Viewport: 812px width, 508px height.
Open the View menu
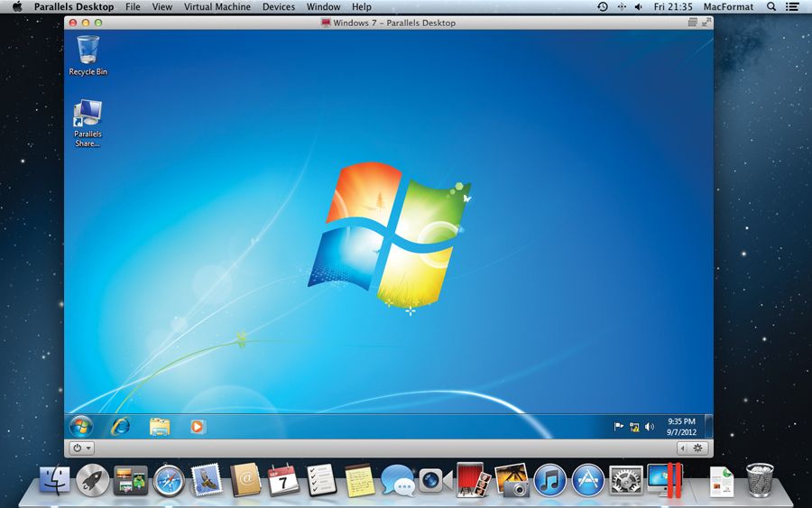[162, 6]
